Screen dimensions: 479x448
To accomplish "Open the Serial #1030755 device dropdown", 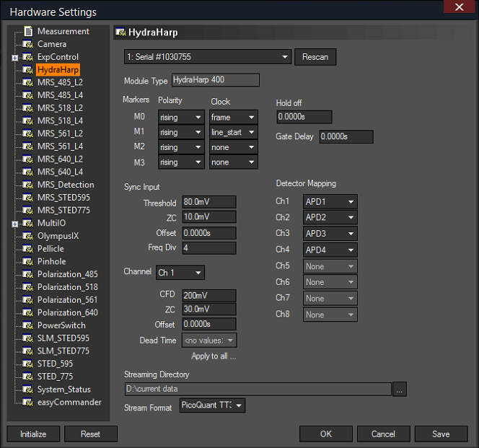I will (208, 57).
